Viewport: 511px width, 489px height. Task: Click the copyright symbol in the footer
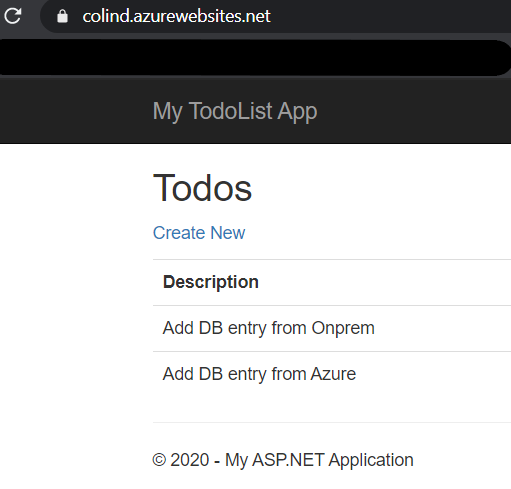tap(159, 460)
